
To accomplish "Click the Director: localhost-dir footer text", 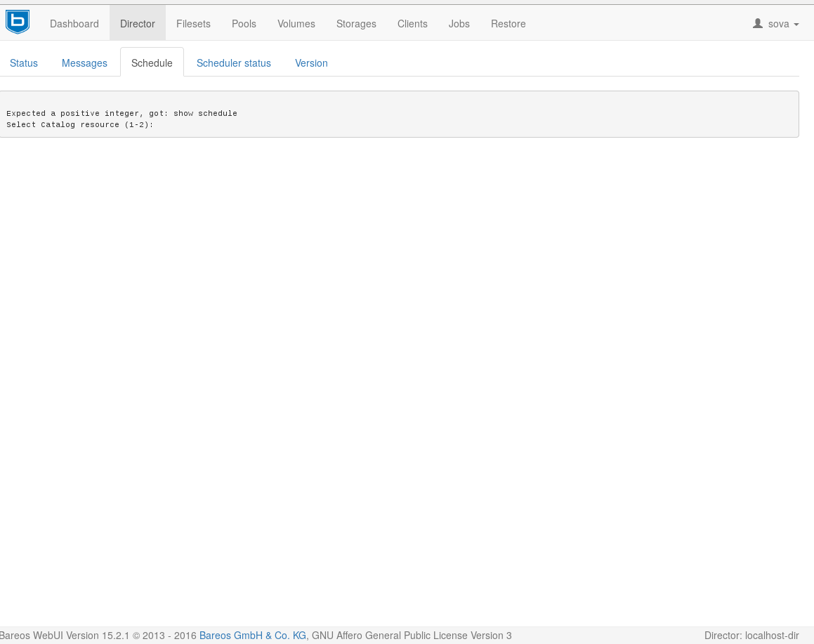I will click(751, 636).
